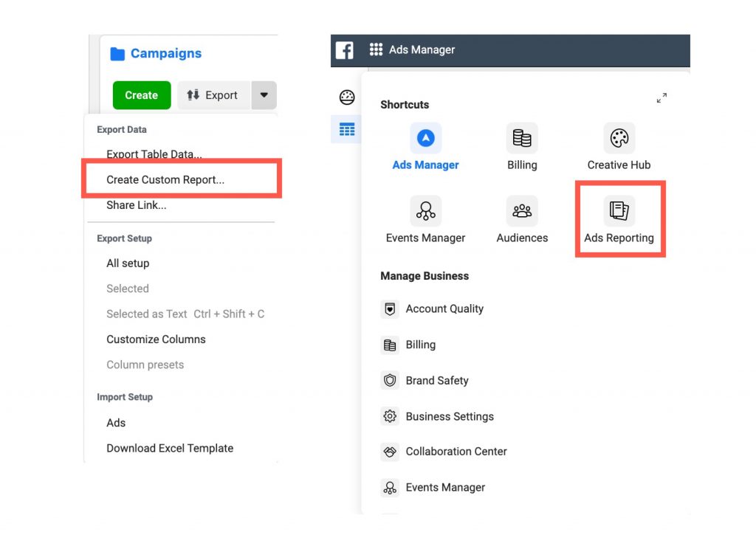Click the Events Manager list icon
Image resolution: width=756 pixels, height=552 pixels.
pyautogui.click(x=390, y=488)
